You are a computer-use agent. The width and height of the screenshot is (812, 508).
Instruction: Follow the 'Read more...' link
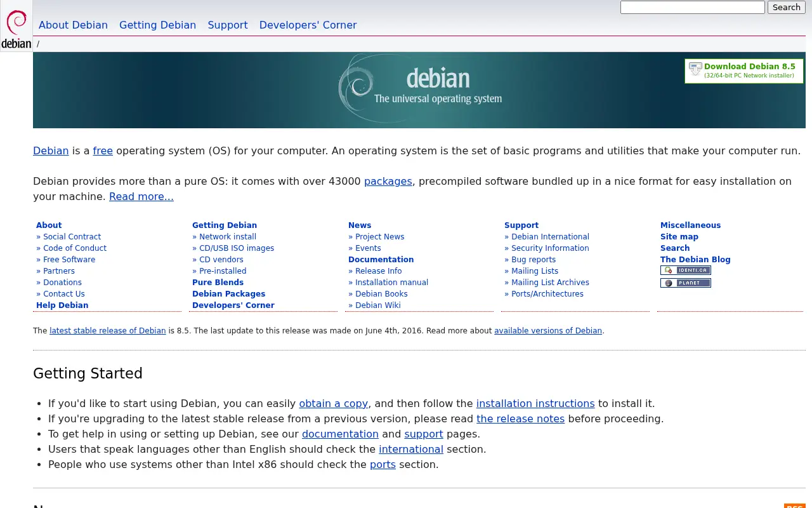[141, 197]
